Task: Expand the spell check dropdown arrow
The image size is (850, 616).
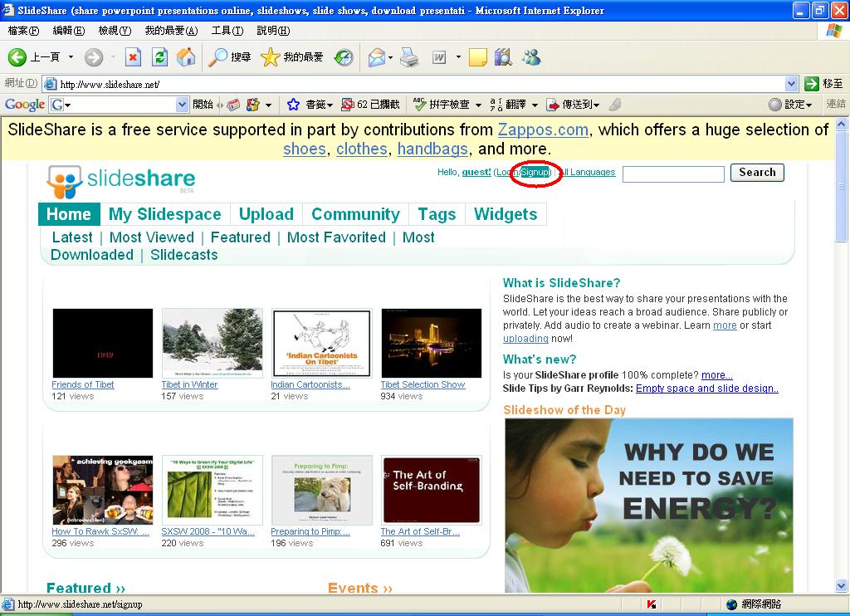Action: click(478, 105)
